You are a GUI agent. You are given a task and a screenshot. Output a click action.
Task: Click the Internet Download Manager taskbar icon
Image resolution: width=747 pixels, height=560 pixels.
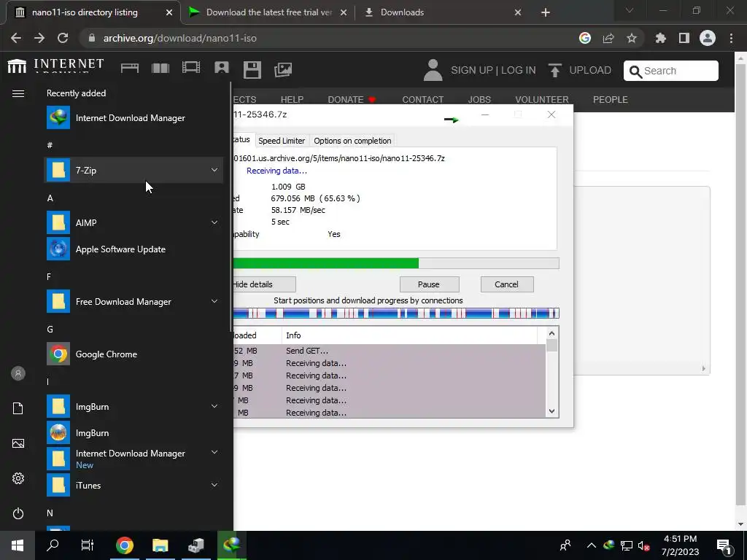pyautogui.click(x=231, y=545)
